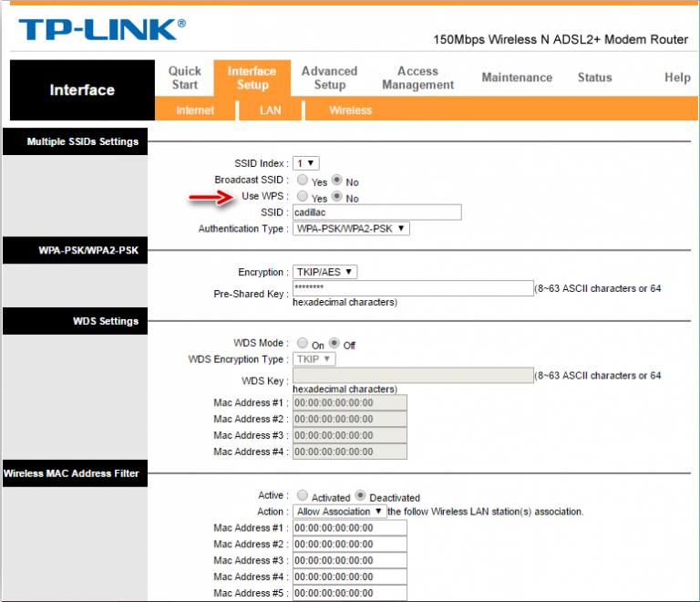Click filter Mac Address #3 field
The height and width of the screenshot is (602, 700).
[350, 560]
